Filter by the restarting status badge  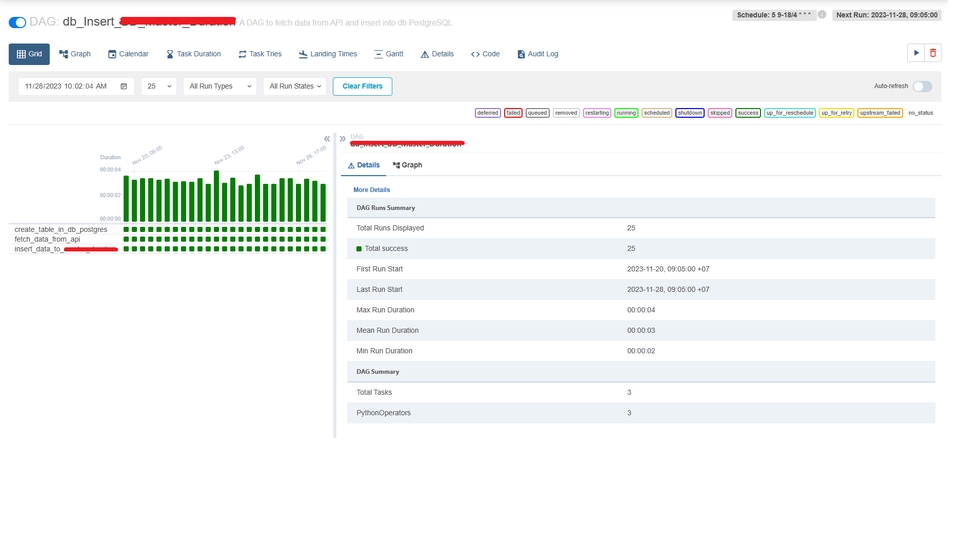(596, 113)
